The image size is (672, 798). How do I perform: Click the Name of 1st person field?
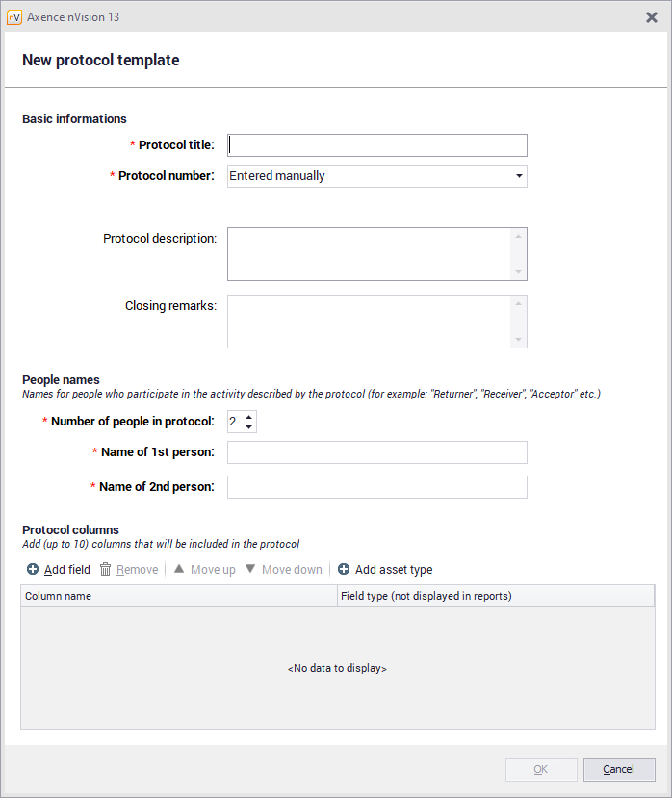tap(377, 452)
